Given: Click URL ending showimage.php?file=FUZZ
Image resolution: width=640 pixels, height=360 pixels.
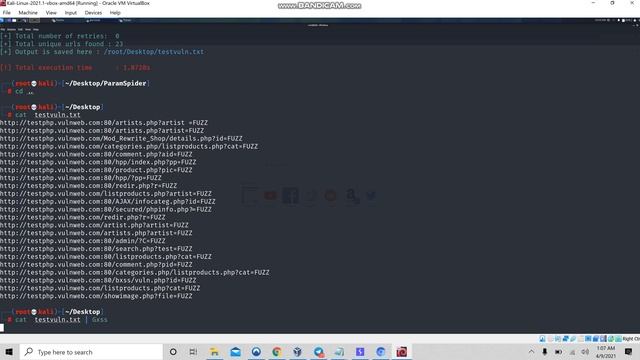Looking at the screenshot, I should [x=96, y=296].
